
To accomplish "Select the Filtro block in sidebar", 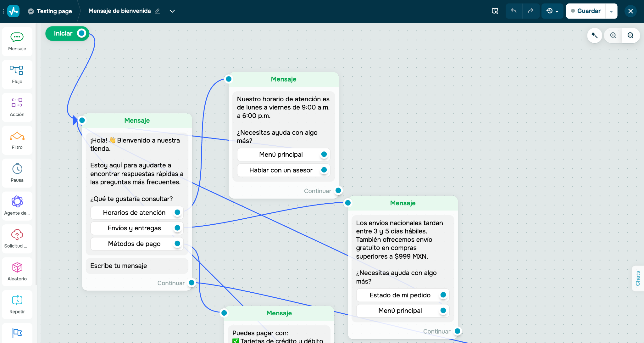I will pyautogui.click(x=17, y=140).
